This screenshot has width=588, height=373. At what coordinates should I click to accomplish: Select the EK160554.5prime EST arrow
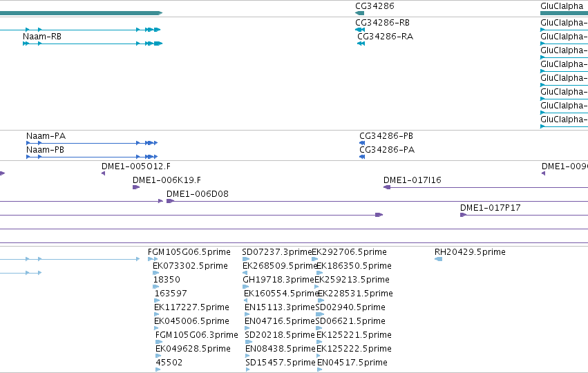click(x=245, y=300)
